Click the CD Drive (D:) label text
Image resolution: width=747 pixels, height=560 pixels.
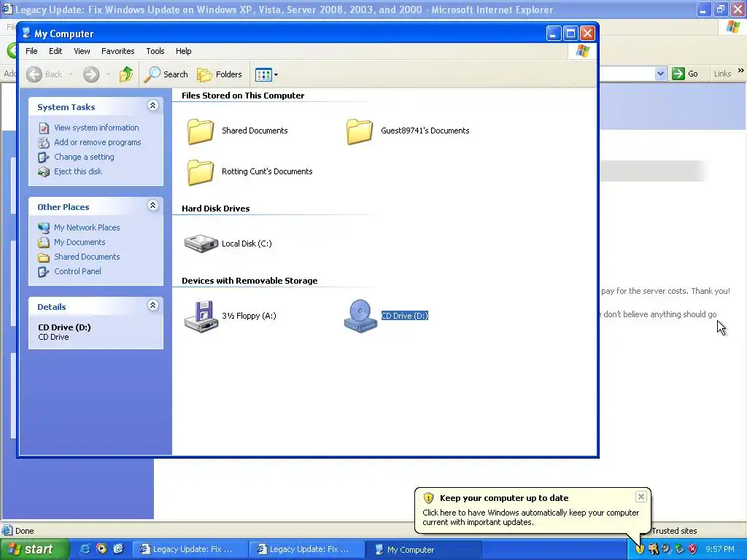[404, 316]
